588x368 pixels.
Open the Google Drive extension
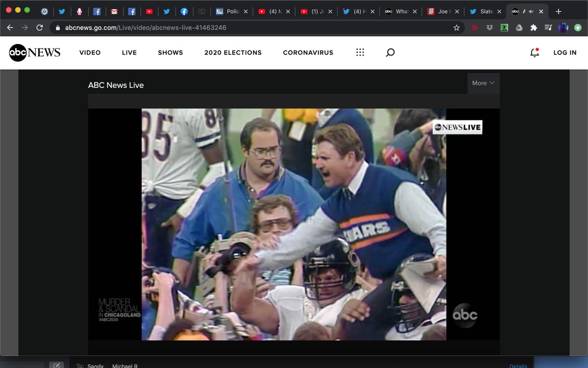pos(518,28)
